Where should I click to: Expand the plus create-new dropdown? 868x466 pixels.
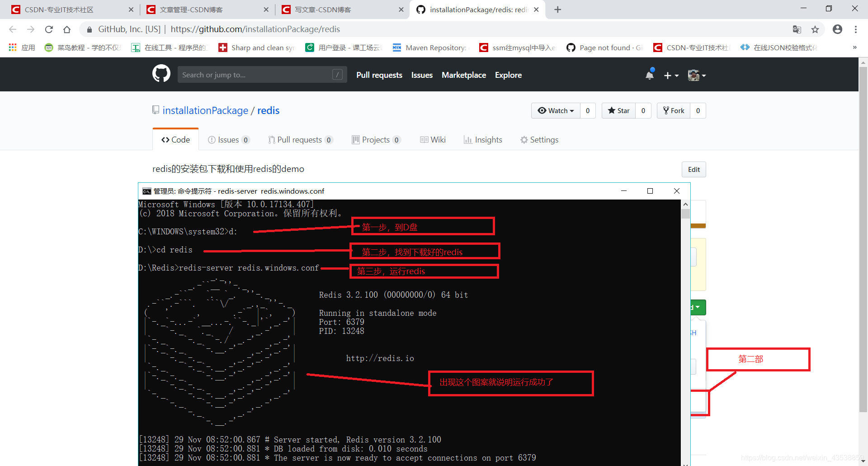(x=671, y=75)
